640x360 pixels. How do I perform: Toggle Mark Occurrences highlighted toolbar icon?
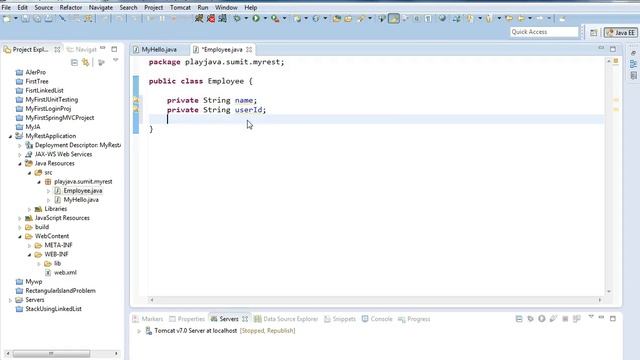(394, 18)
